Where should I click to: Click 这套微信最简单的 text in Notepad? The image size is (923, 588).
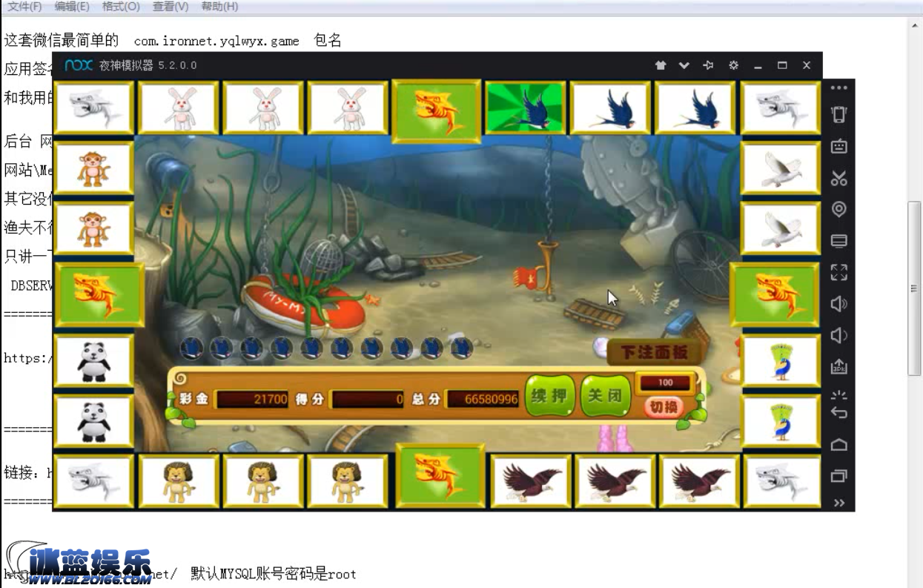[x=62, y=41]
